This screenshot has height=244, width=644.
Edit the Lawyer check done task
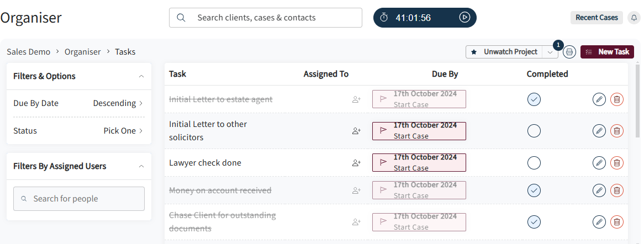(x=599, y=163)
